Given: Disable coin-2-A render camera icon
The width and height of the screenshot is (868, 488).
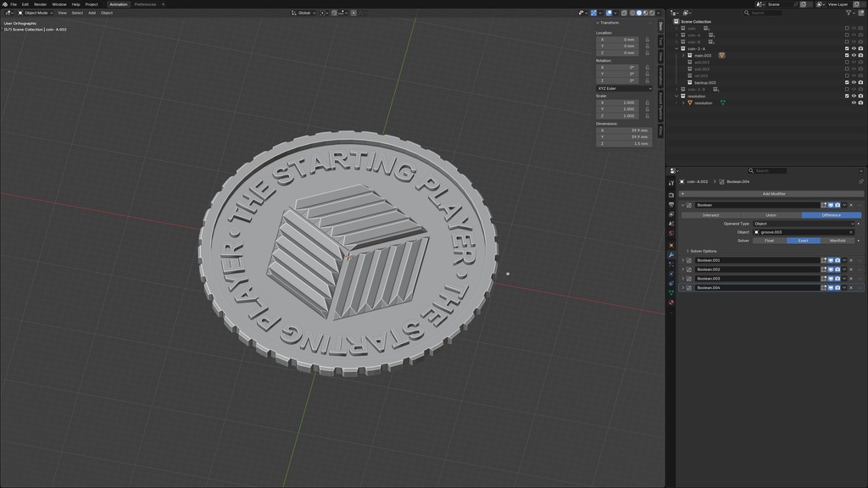Looking at the screenshot, I should (x=860, y=48).
